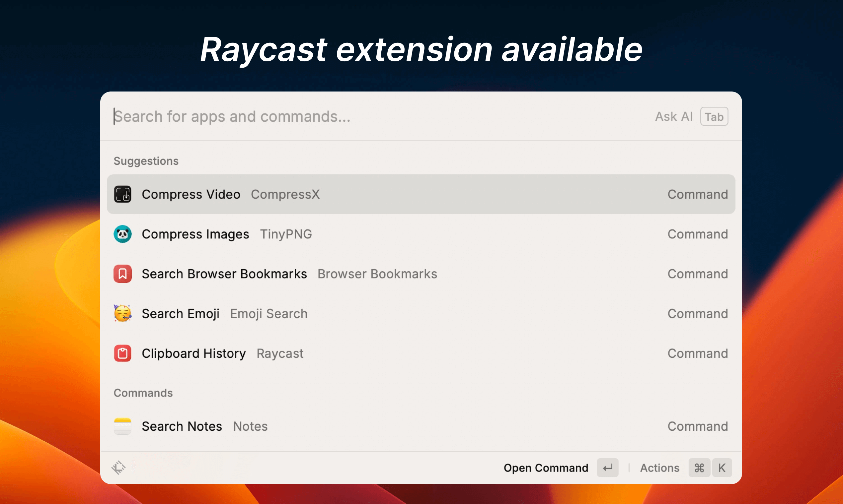Image resolution: width=843 pixels, height=504 pixels.
Task: Click the K shortcut key badge
Action: 722,468
